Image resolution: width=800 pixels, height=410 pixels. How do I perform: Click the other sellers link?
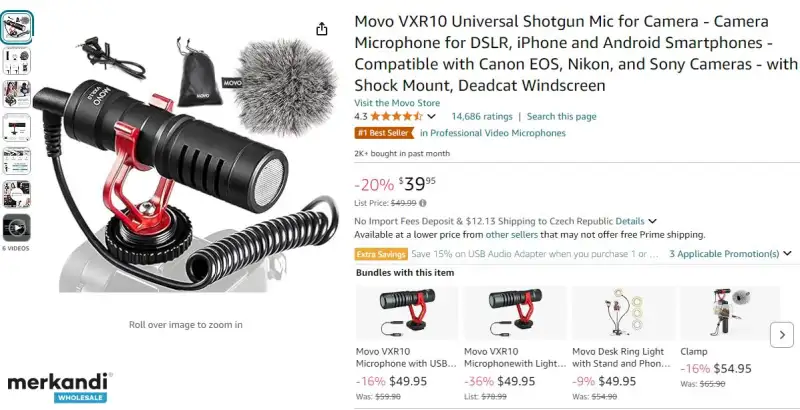tap(511, 235)
